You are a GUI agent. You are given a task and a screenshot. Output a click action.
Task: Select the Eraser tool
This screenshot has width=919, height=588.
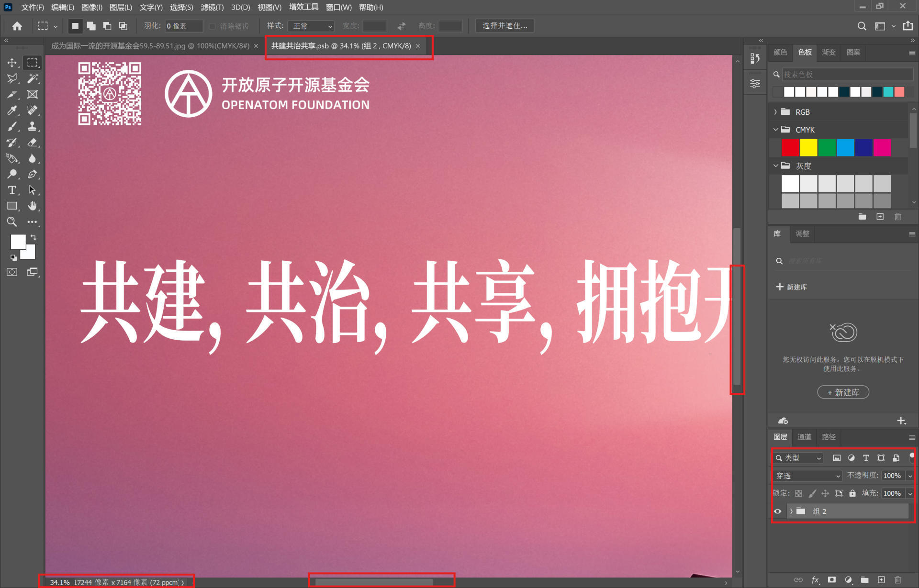point(32,143)
